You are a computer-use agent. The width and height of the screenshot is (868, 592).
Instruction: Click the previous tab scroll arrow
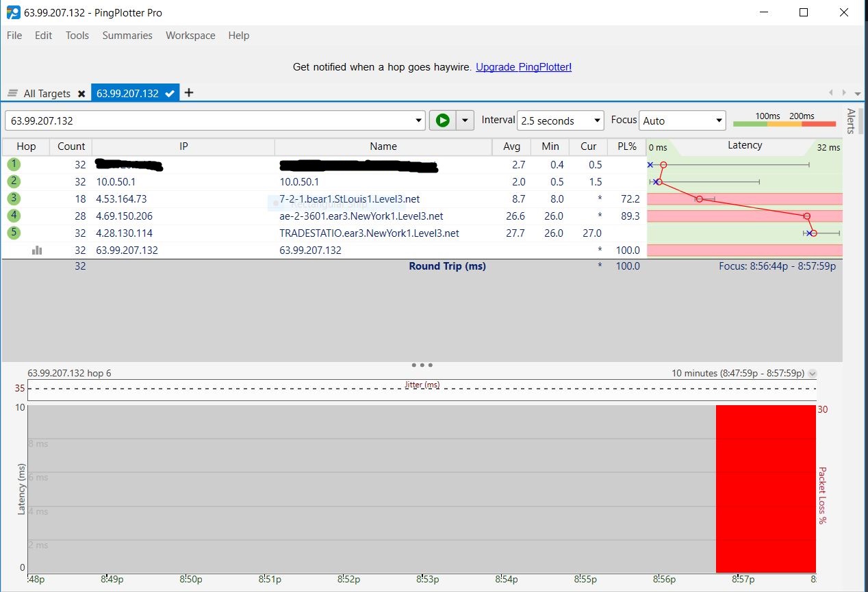click(x=831, y=92)
